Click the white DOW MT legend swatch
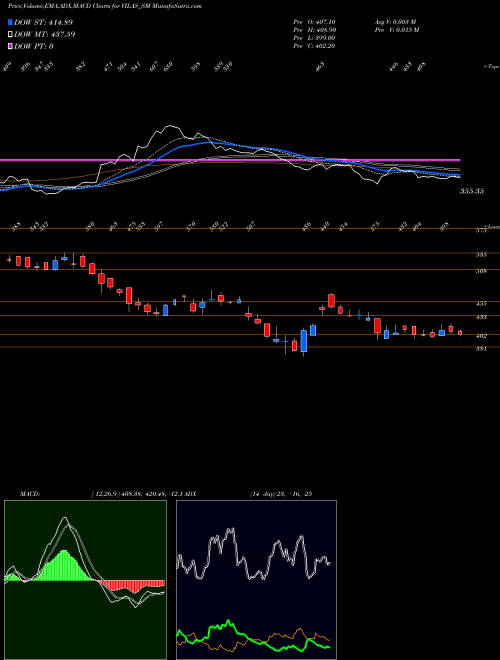 (x=10, y=34)
